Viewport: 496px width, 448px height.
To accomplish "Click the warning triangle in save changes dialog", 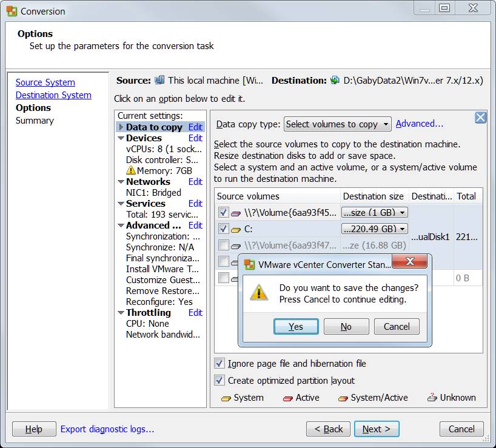I will point(259,292).
